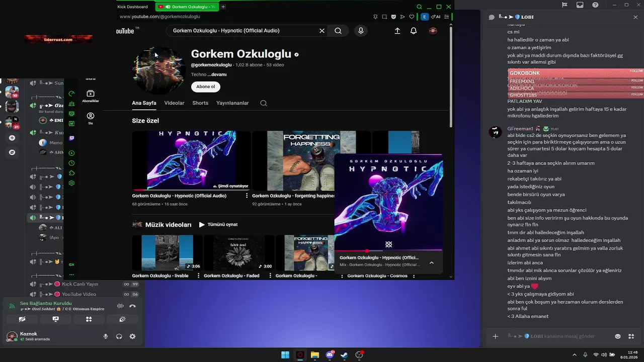Open Discord activities launcher button
The height and width of the screenshot is (362, 644).
click(x=89, y=319)
